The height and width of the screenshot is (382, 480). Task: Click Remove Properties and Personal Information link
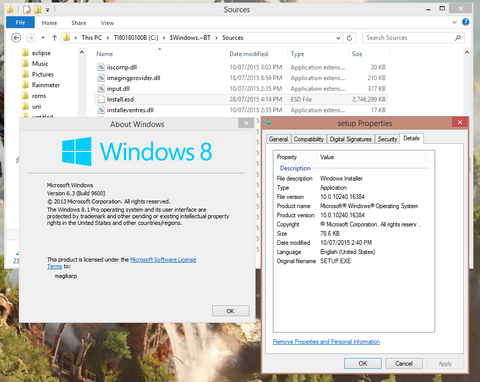pyautogui.click(x=326, y=342)
